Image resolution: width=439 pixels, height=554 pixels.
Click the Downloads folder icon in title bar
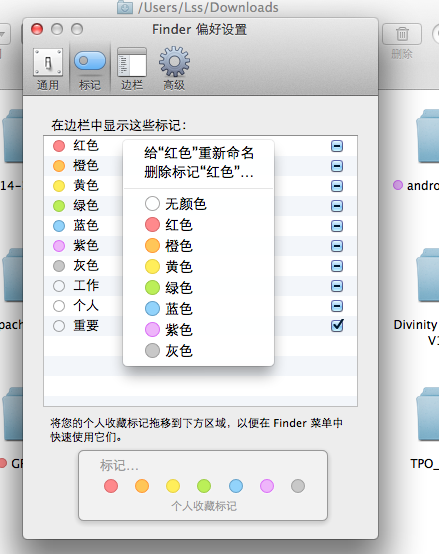click(125, 7)
